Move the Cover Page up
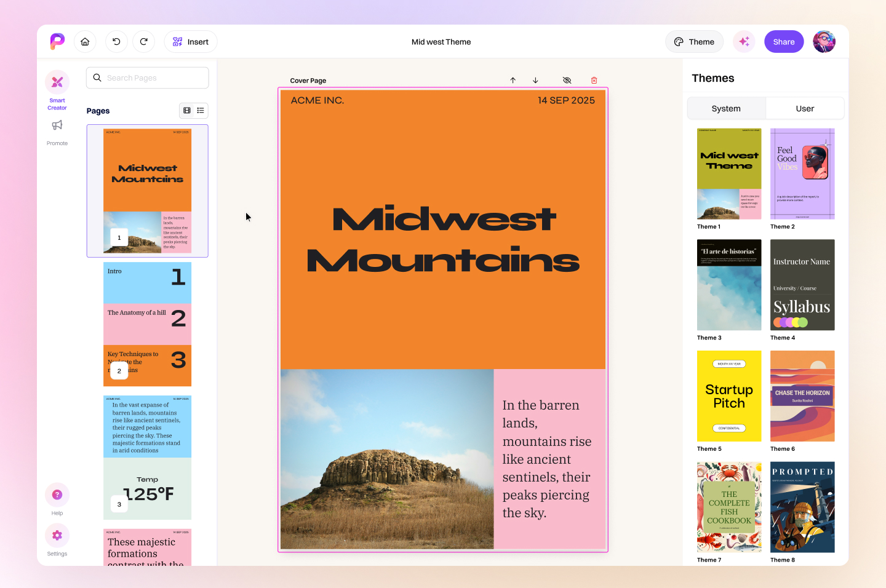Image resolution: width=886 pixels, height=588 pixels. (x=513, y=80)
